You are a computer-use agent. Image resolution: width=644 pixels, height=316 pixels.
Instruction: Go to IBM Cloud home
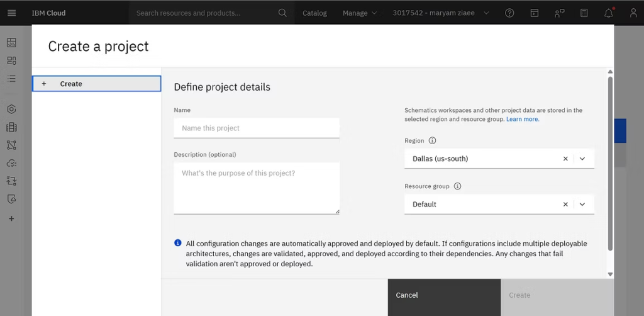48,13
